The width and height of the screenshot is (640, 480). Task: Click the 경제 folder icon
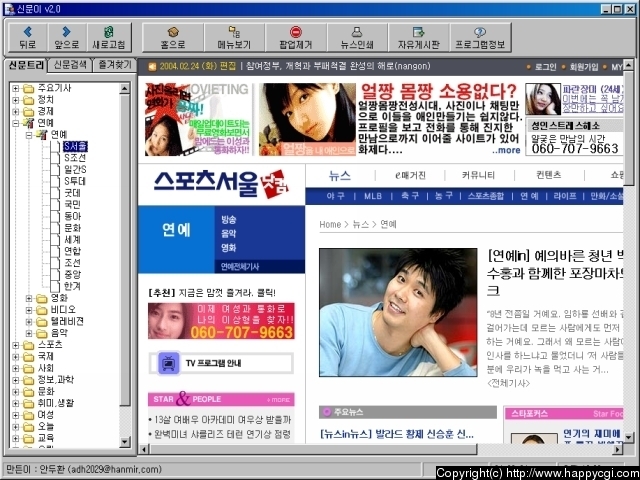coord(28,112)
